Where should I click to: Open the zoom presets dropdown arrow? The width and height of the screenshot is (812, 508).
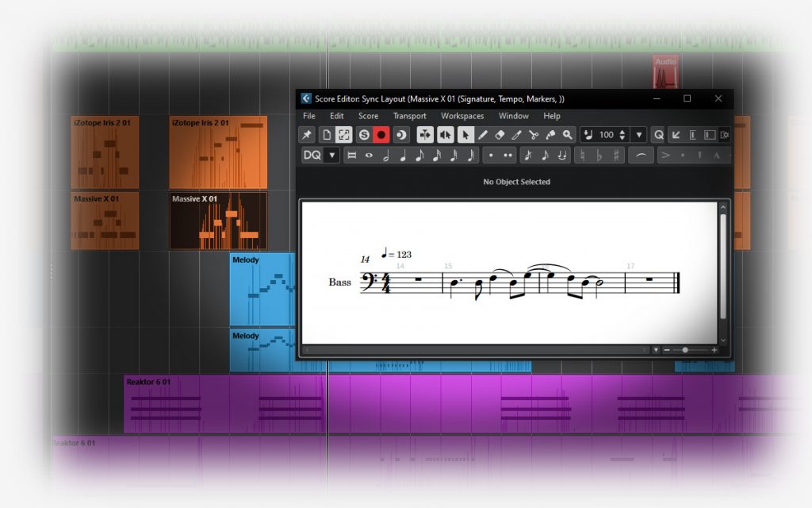(x=656, y=350)
